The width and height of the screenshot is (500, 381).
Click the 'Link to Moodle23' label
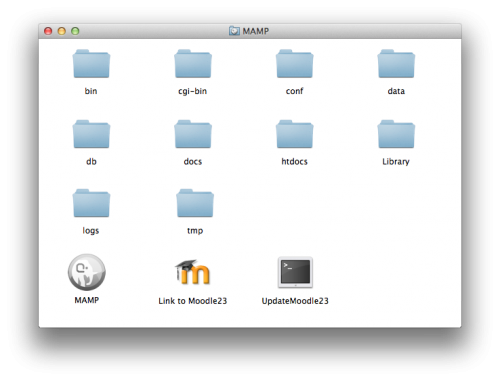193,301
